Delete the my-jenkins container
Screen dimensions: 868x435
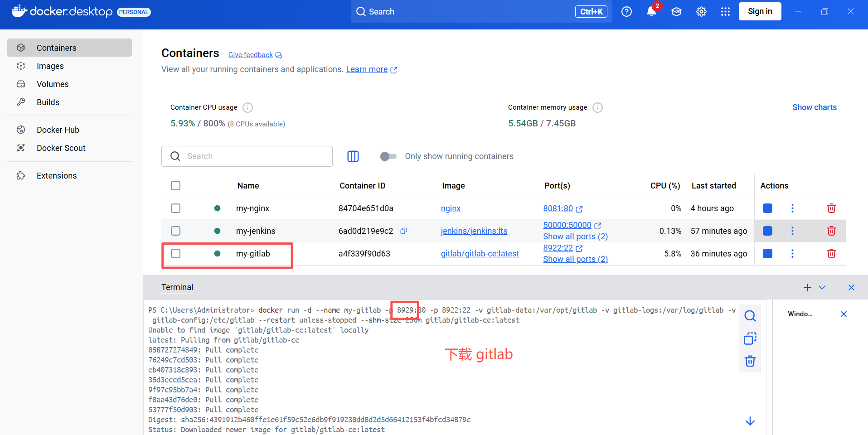[831, 231]
